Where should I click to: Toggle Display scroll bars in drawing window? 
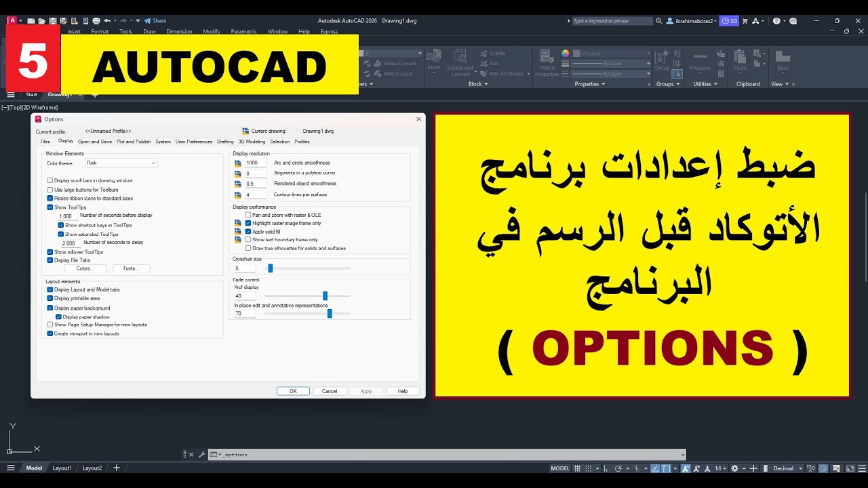(x=50, y=180)
